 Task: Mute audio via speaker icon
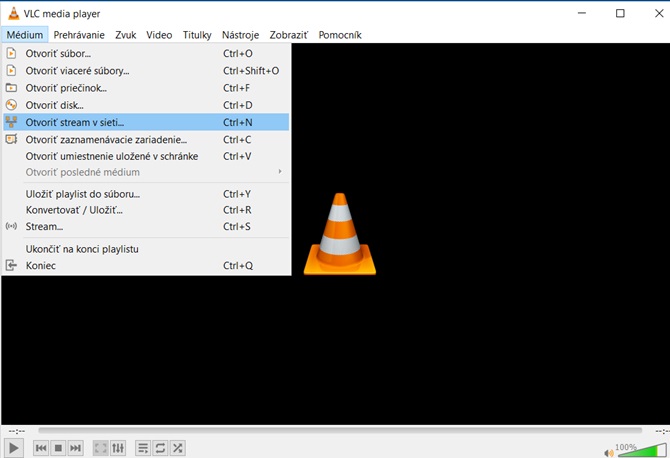point(609,449)
